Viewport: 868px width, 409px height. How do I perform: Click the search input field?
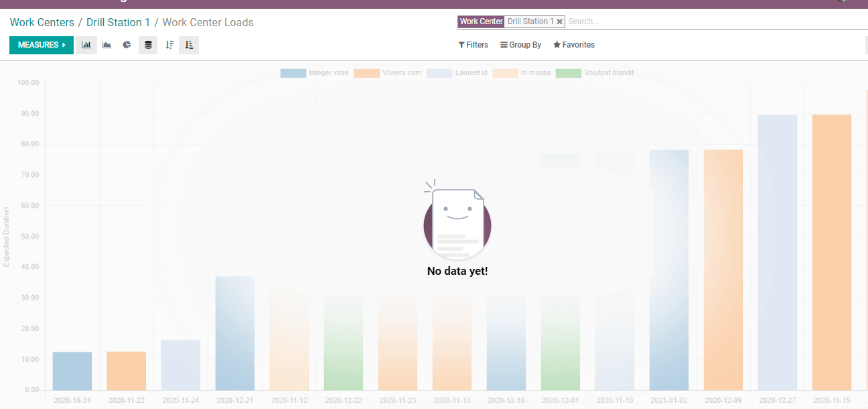(717, 21)
